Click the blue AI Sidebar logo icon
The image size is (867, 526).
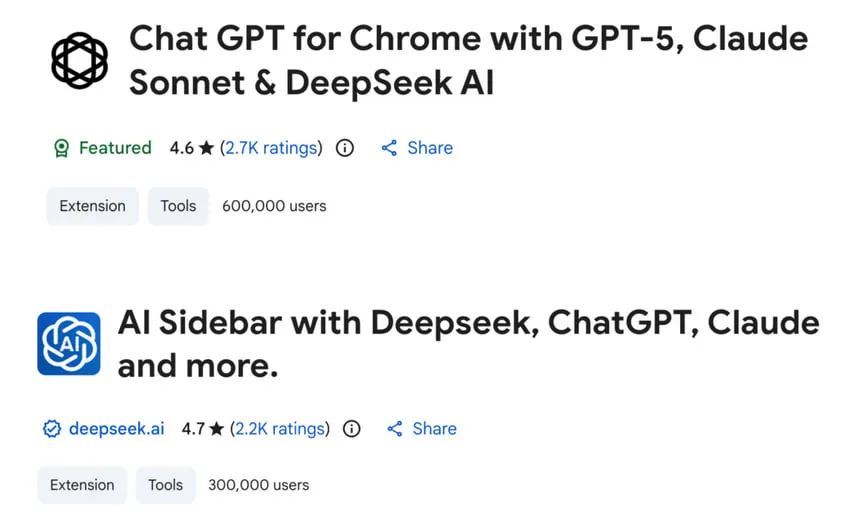click(x=69, y=343)
